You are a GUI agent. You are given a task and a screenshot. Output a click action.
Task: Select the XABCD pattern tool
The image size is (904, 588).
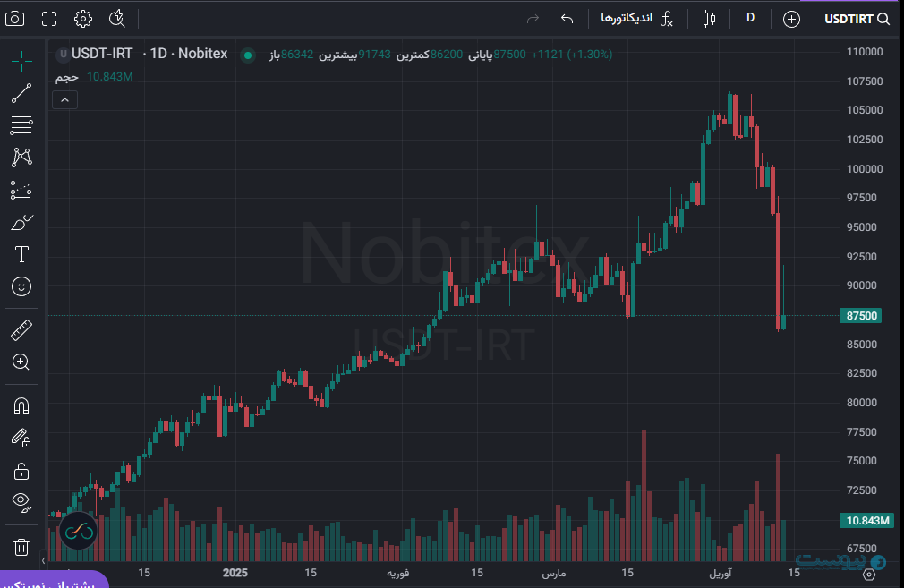(x=21, y=158)
